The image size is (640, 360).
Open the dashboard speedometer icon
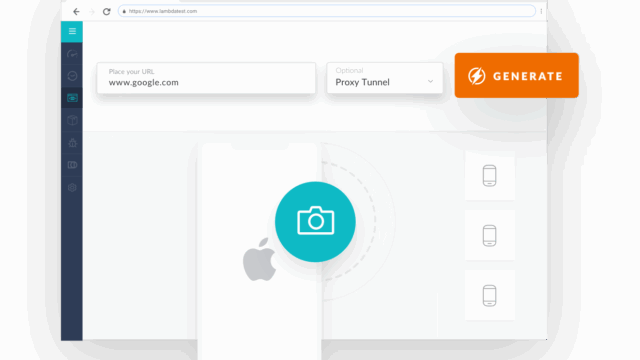[x=72, y=54]
